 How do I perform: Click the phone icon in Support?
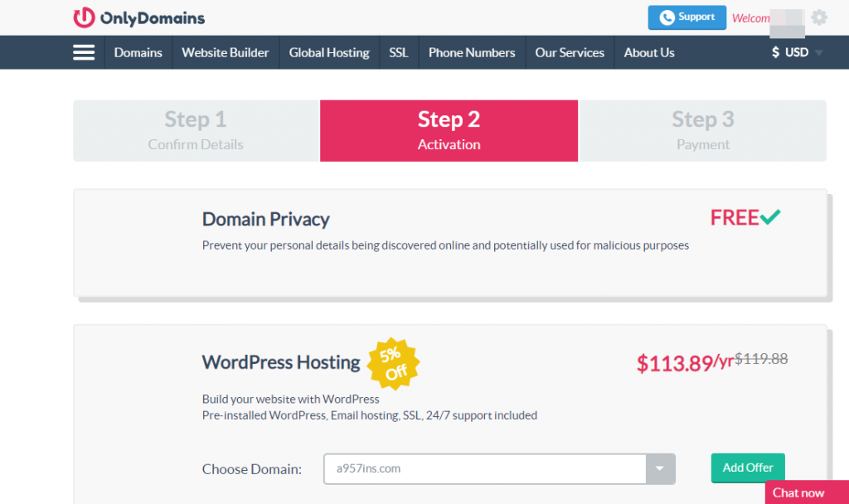coord(667,17)
